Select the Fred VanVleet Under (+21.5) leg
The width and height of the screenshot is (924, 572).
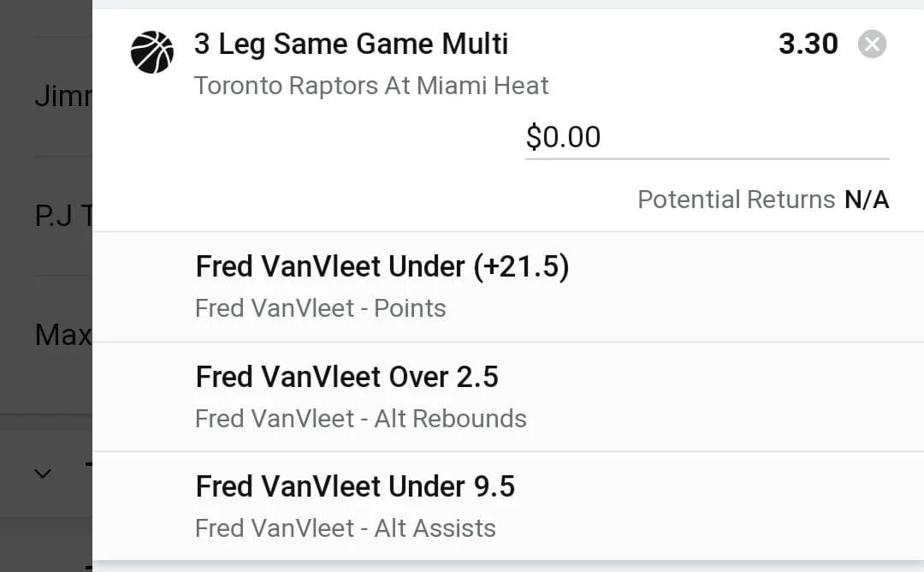click(508, 287)
